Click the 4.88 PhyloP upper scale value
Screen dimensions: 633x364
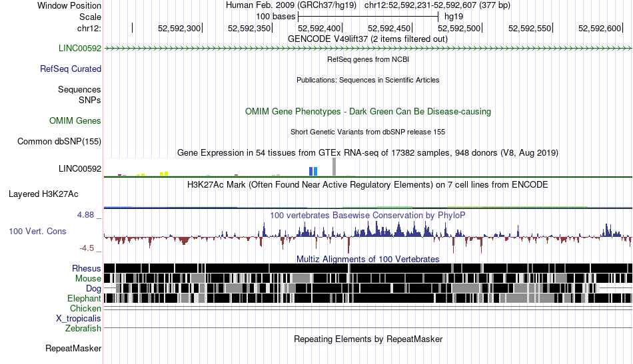[85, 215]
